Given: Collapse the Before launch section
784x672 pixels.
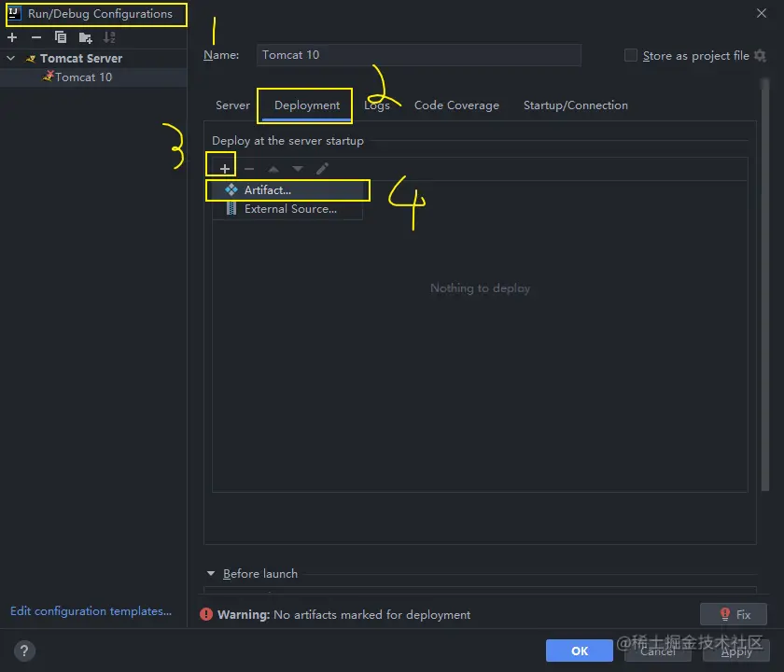Looking at the screenshot, I should click(x=211, y=573).
